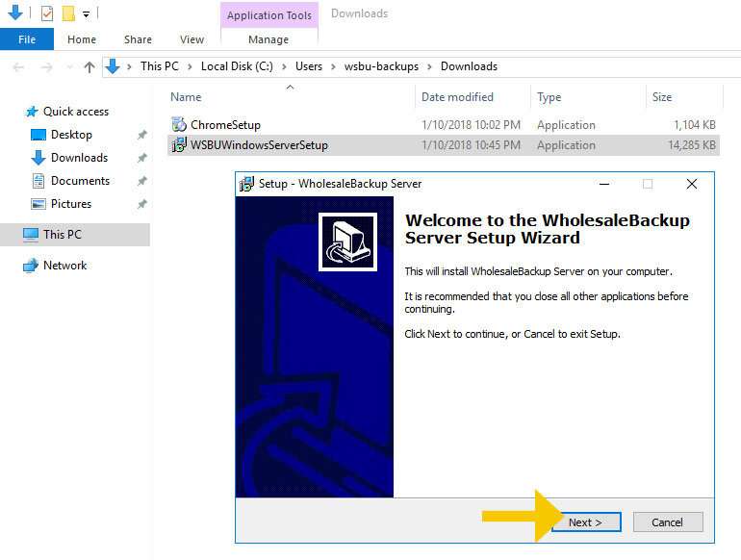Switch to the Home ribbon tab
This screenshot has height=560, width=741.
[x=82, y=39]
